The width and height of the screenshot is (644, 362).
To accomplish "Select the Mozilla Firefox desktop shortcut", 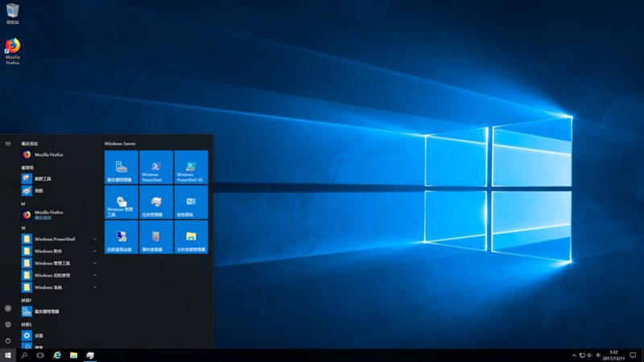I will [x=12, y=51].
